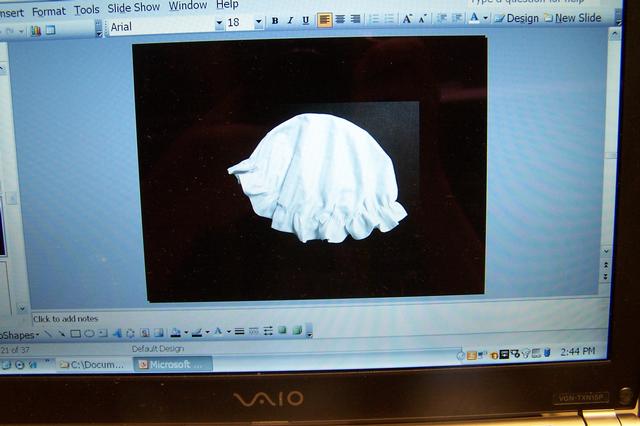Open drawing toolbar options chevron
Image resolution: width=640 pixels, height=426 pixels.
[x=309, y=331]
